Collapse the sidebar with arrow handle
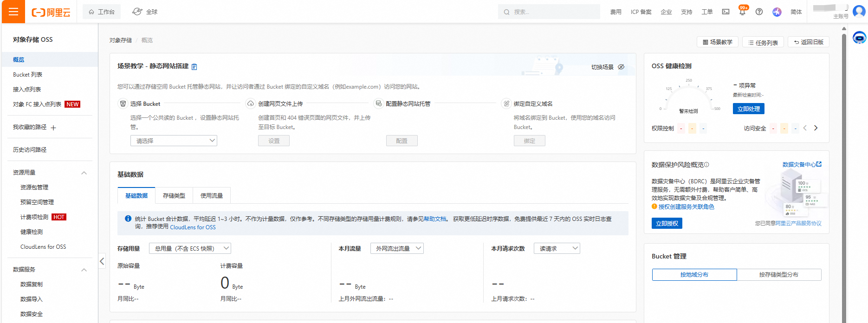This screenshot has height=323, width=868. point(102,261)
